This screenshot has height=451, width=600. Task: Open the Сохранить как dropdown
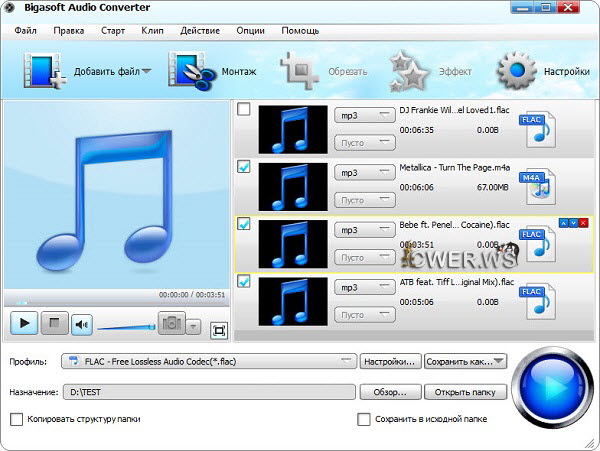(464, 361)
